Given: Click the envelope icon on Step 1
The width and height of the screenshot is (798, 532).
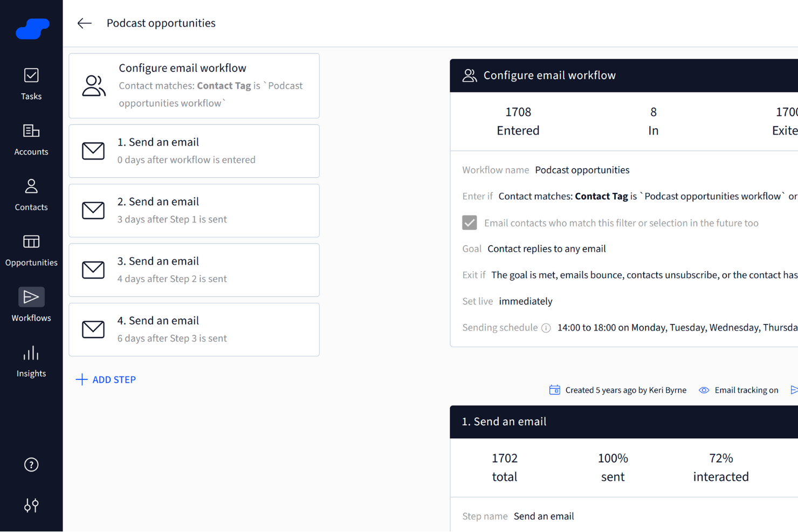Looking at the screenshot, I should [x=93, y=151].
